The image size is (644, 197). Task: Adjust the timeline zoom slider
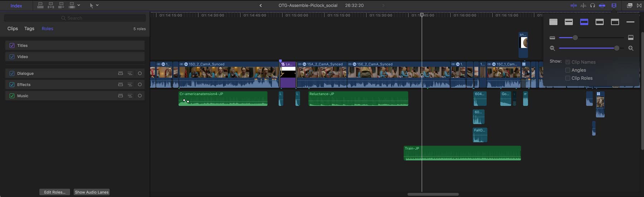point(617,48)
